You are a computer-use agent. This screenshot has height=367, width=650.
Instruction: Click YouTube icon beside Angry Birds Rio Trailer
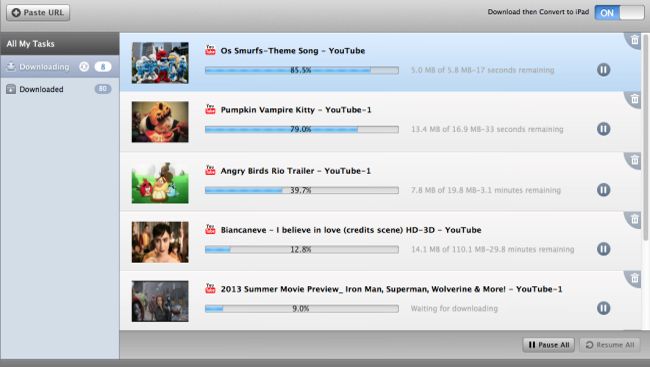[211, 170]
